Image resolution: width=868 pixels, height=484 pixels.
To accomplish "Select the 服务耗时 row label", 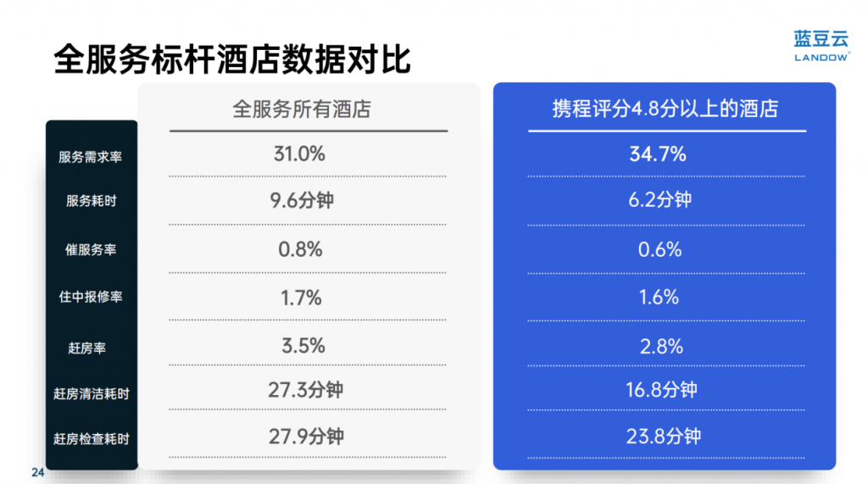I will tap(92, 201).
